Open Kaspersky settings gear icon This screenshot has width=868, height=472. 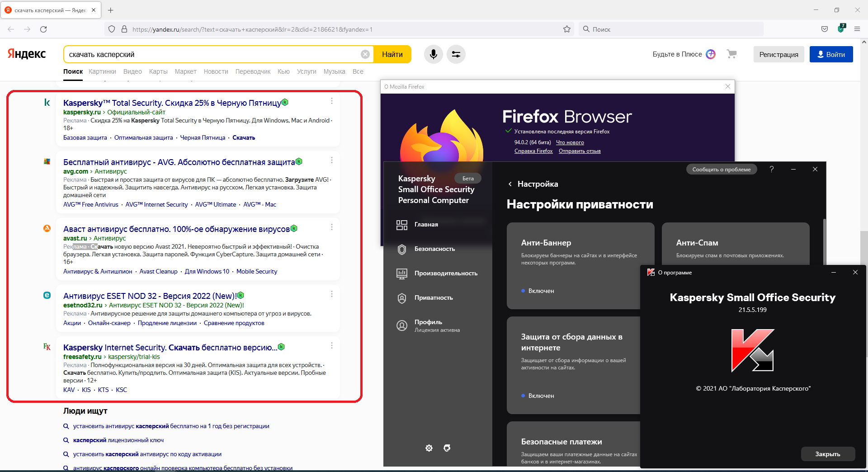pos(429,448)
